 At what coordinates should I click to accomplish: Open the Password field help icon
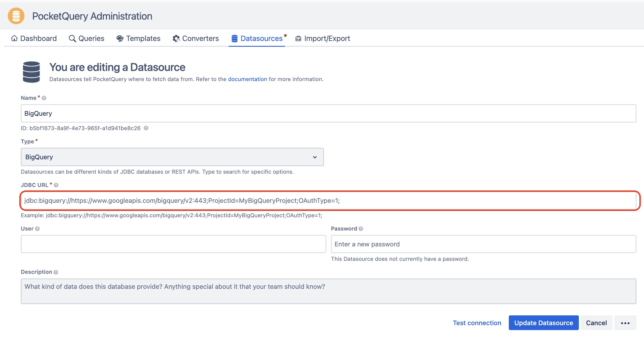pyautogui.click(x=361, y=229)
